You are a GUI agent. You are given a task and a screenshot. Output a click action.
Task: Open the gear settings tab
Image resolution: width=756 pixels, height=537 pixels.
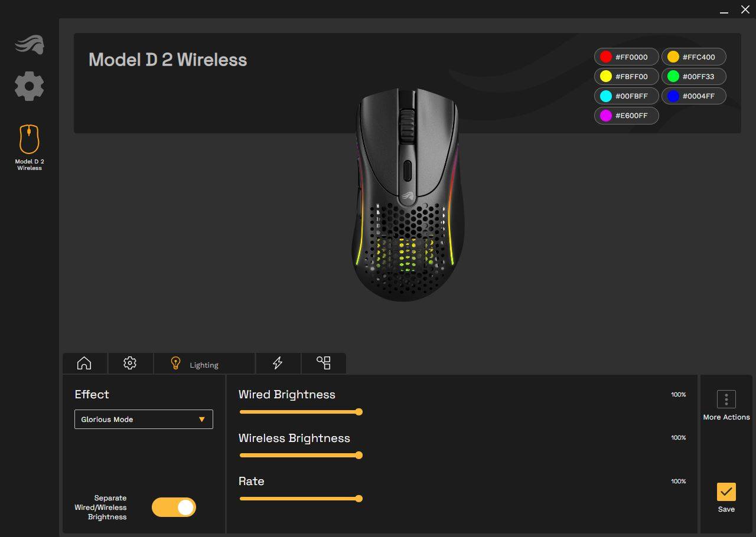tap(130, 363)
